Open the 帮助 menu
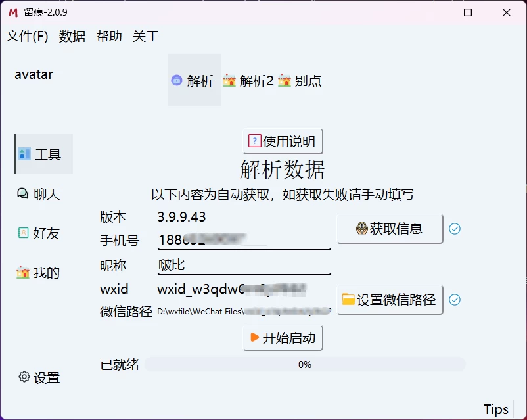Screen dimensions: 527x420 [x=109, y=36]
